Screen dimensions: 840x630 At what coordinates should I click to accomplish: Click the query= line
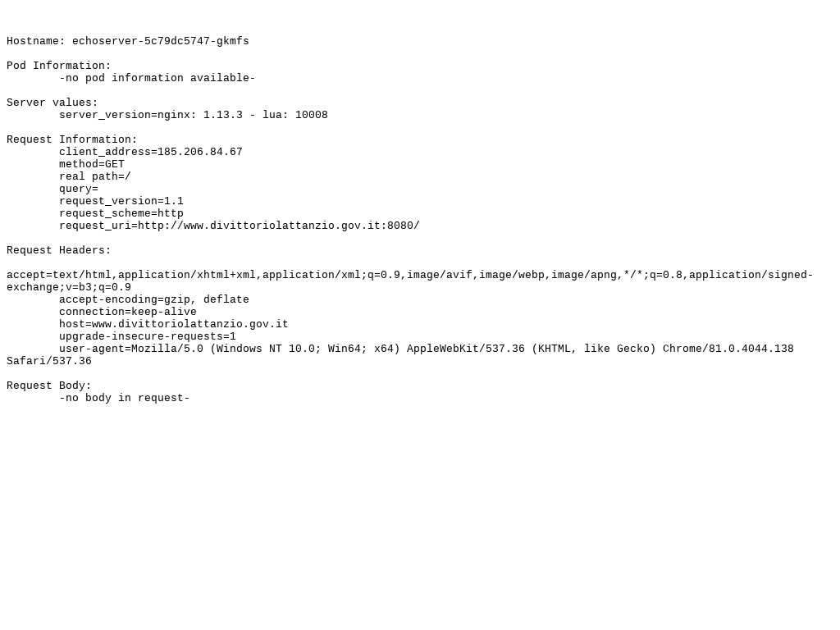[79, 189]
